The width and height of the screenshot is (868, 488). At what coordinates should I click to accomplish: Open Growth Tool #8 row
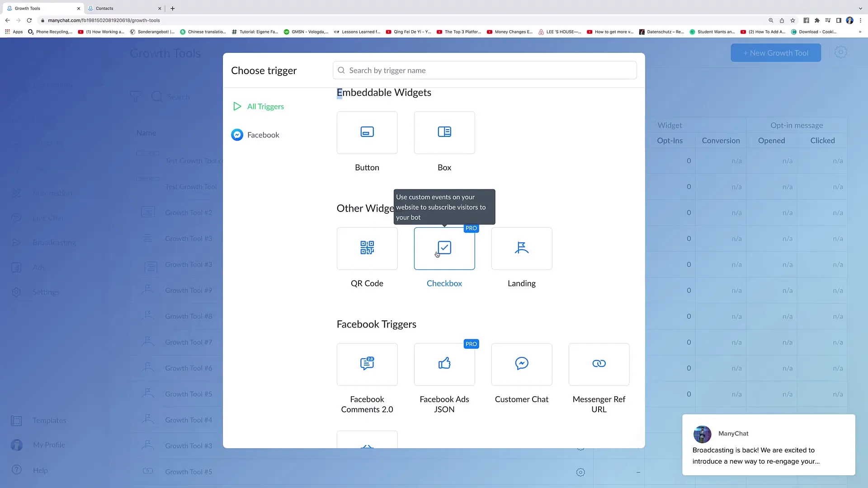[189, 316]
